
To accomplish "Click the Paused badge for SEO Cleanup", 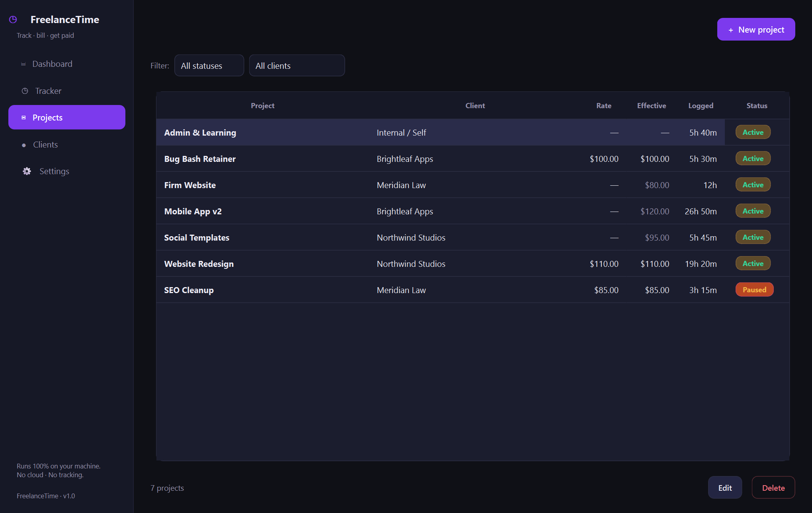I will (x=755, y=290).
